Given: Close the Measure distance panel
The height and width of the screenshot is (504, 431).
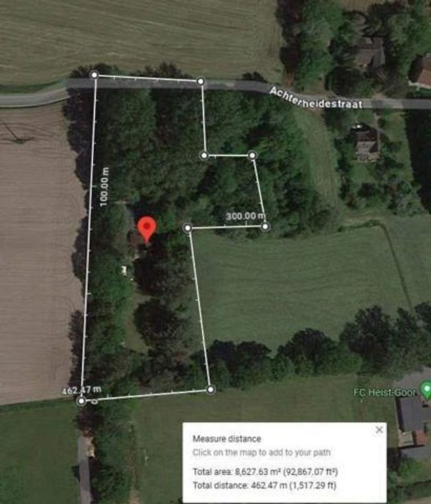Looking at the screenshot, I should click(x=379, y=430).
